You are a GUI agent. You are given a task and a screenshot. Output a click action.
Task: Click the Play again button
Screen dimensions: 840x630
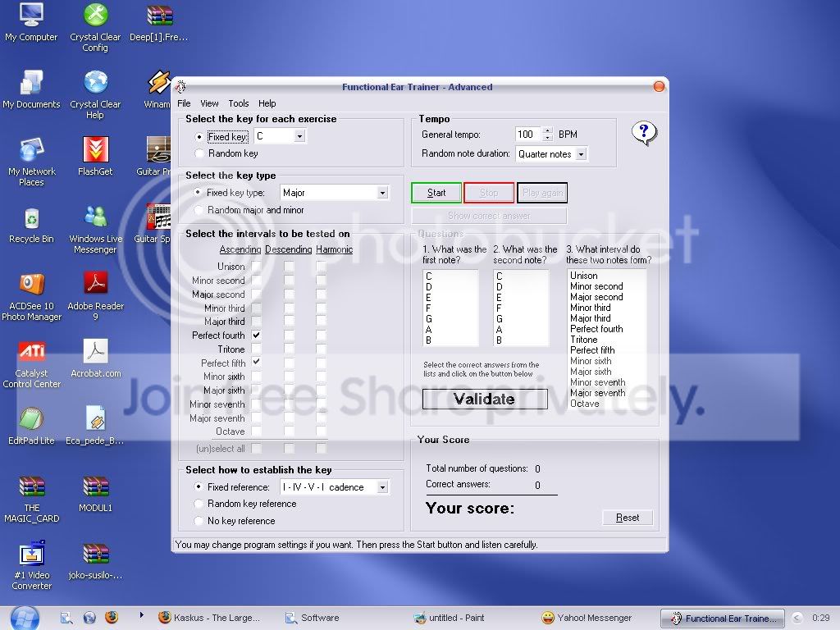click(x=542, y=193)
